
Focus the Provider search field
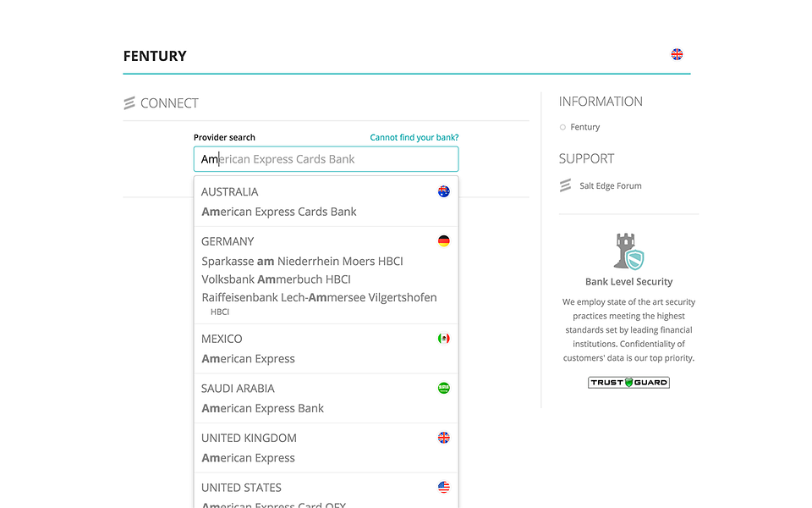point(326,159)
